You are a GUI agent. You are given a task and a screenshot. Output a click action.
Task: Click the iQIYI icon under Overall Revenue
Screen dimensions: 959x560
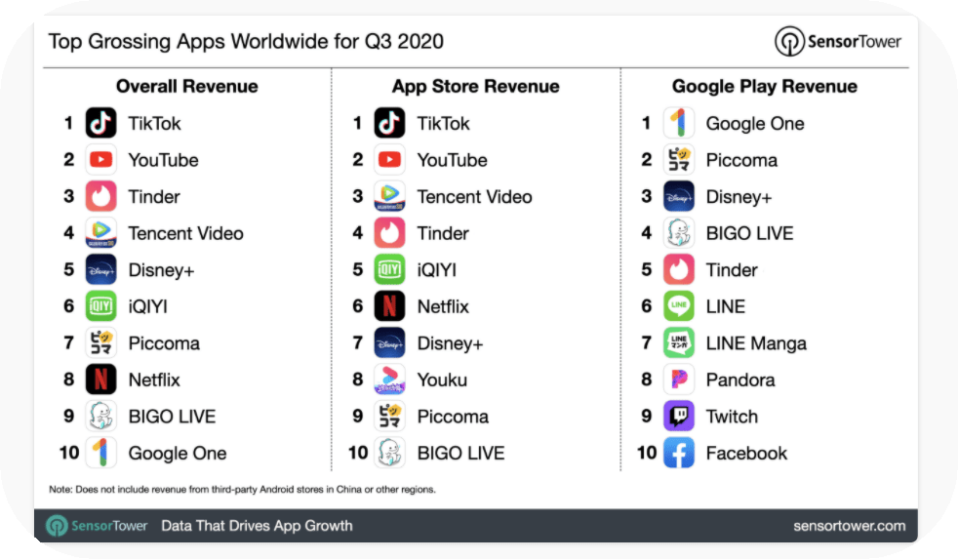click(x=100, y=306)
